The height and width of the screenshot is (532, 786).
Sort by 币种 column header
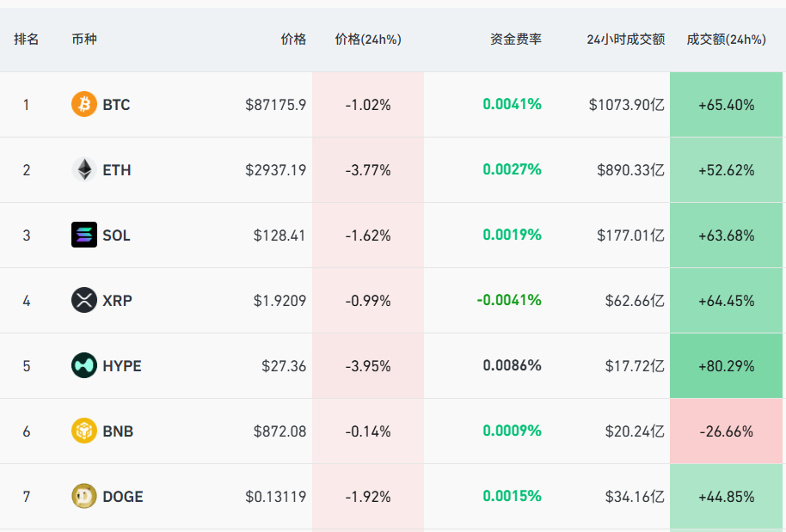84,40
